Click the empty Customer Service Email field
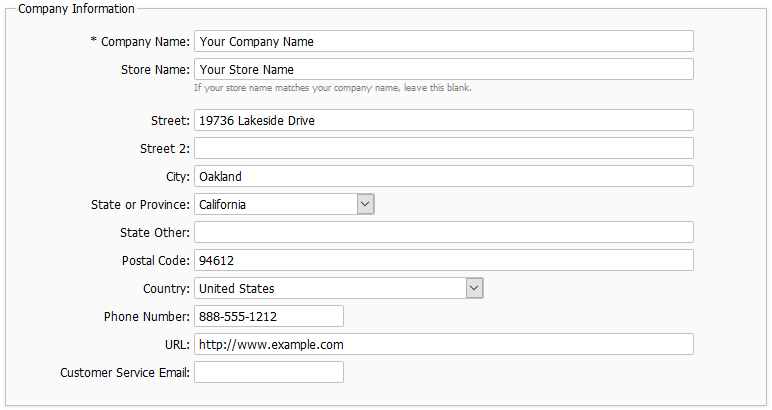This screenshot has width=772, height=410. (x=269, y=372)
